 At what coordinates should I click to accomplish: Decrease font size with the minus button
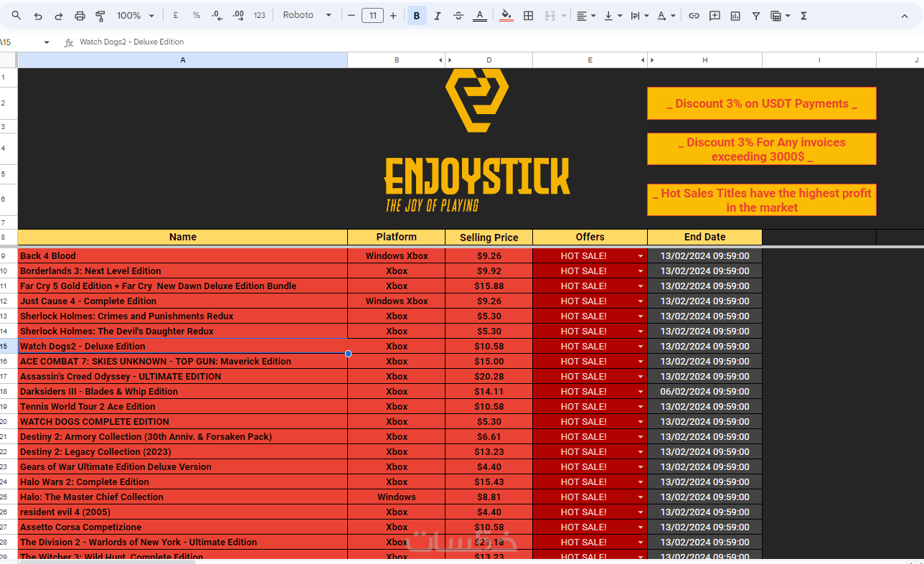coord(352,16)
